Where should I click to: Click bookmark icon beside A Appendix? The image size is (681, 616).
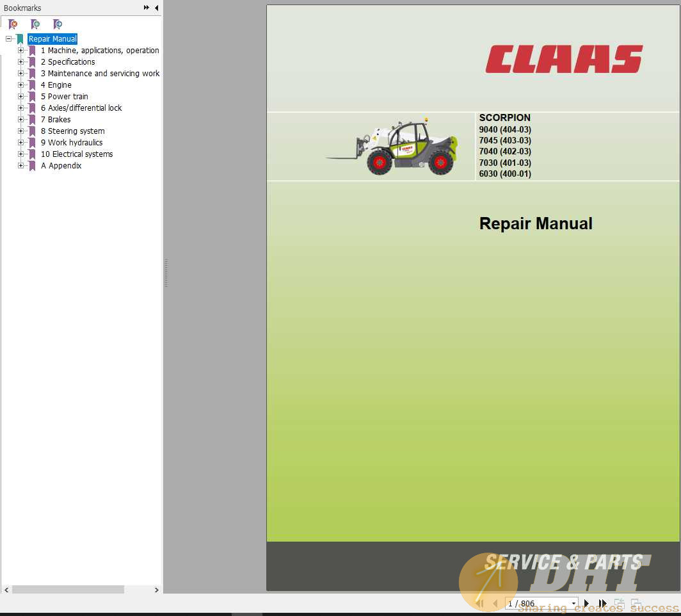pos(32,165)
